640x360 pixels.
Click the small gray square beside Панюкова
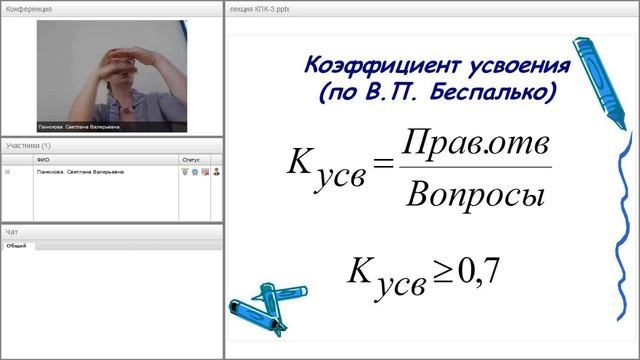tap(7, 172)
